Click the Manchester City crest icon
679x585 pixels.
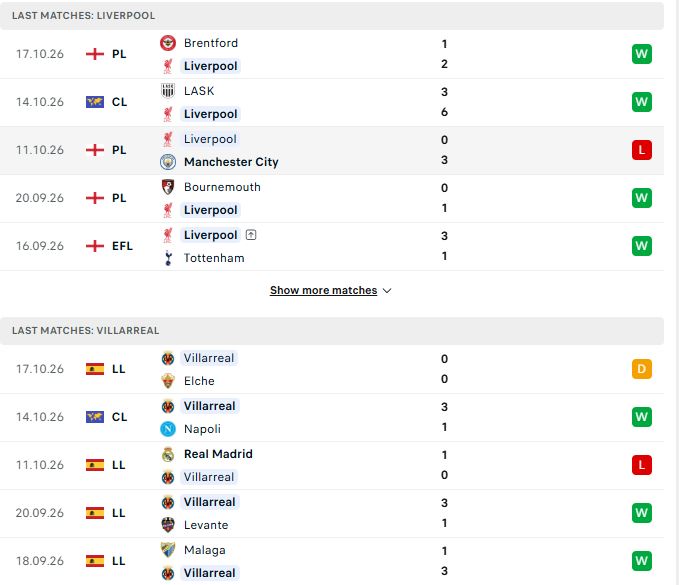coord(168,162)
